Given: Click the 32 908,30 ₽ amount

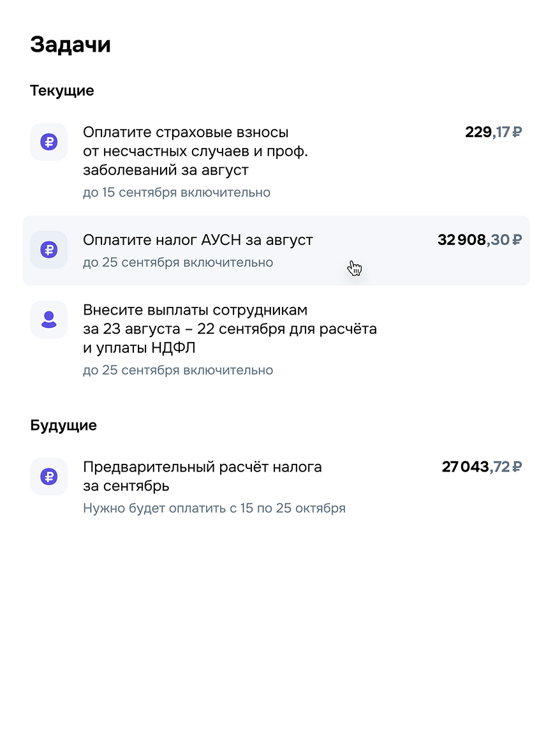Looking at the screenshot, I should [x=480, y=241].
